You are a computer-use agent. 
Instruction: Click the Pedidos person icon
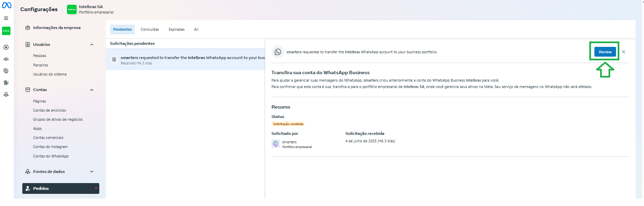[28, 188]
